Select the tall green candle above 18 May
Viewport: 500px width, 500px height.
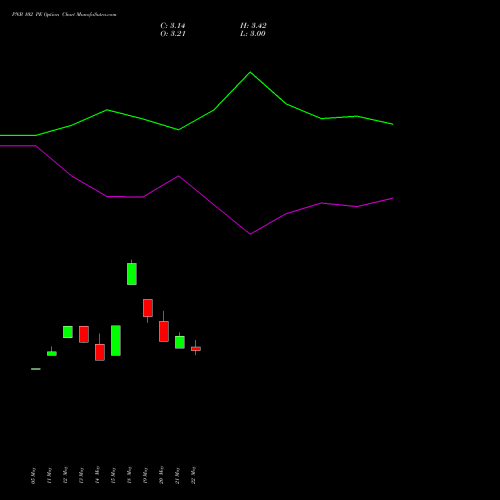[132, 274]
